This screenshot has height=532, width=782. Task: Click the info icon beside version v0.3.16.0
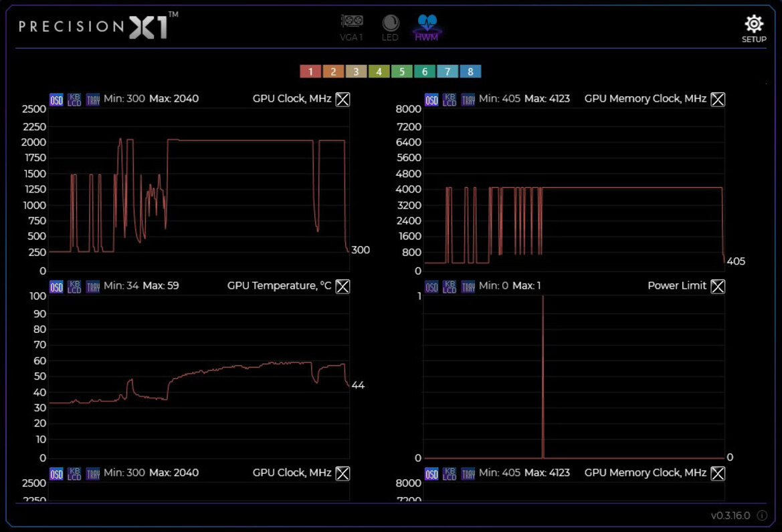tap(762, 515)
